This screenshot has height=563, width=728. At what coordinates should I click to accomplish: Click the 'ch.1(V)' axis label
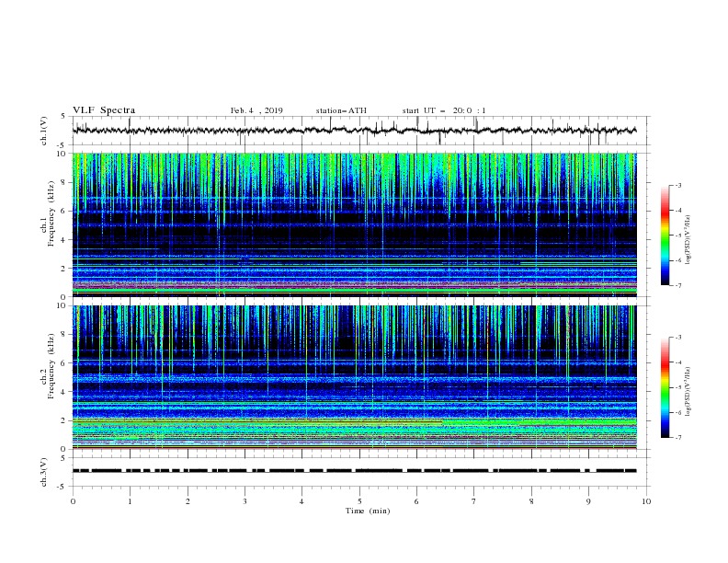tap(44, 131)
